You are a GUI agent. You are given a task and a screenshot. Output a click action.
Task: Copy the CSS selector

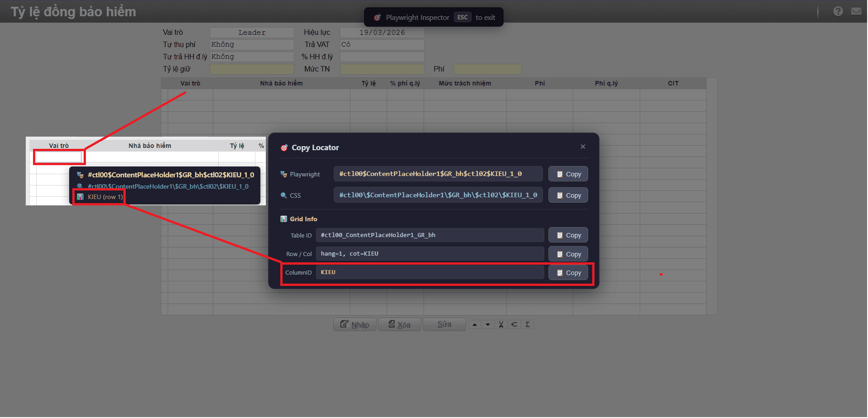point(568,195)
